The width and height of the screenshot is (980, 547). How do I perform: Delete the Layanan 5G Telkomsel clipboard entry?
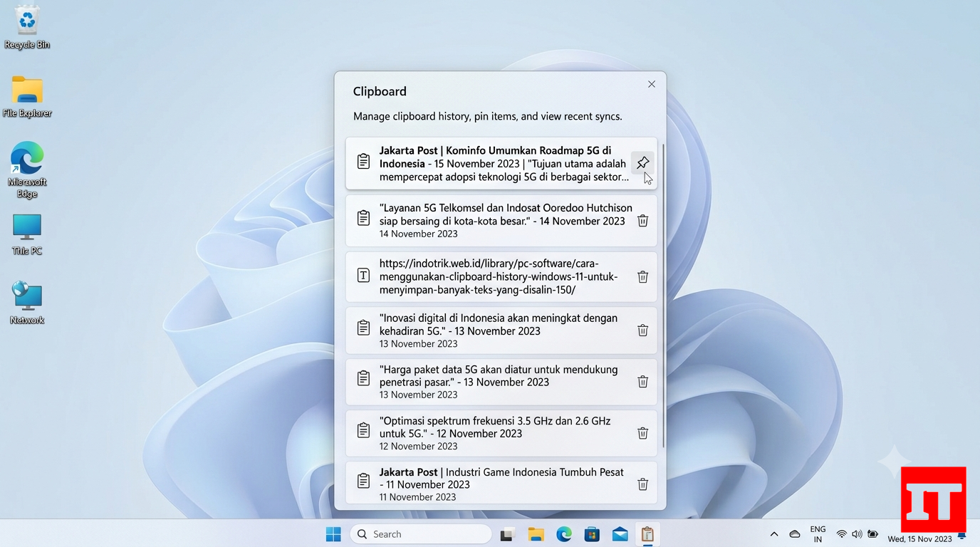click(642, 221)
